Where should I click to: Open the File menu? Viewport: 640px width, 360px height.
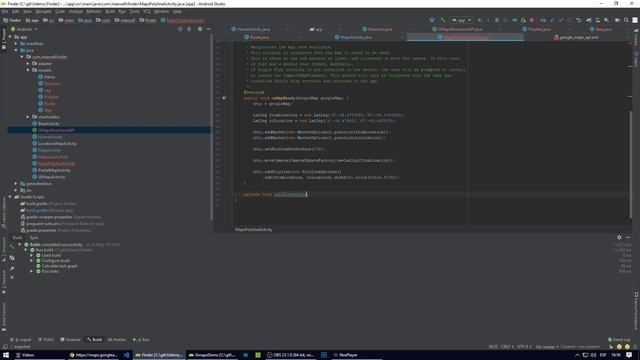(x=5, y=11)
